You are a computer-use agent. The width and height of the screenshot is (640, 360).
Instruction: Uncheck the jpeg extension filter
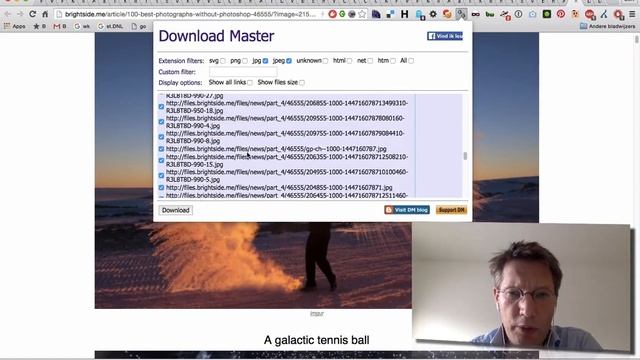[289, 61]
